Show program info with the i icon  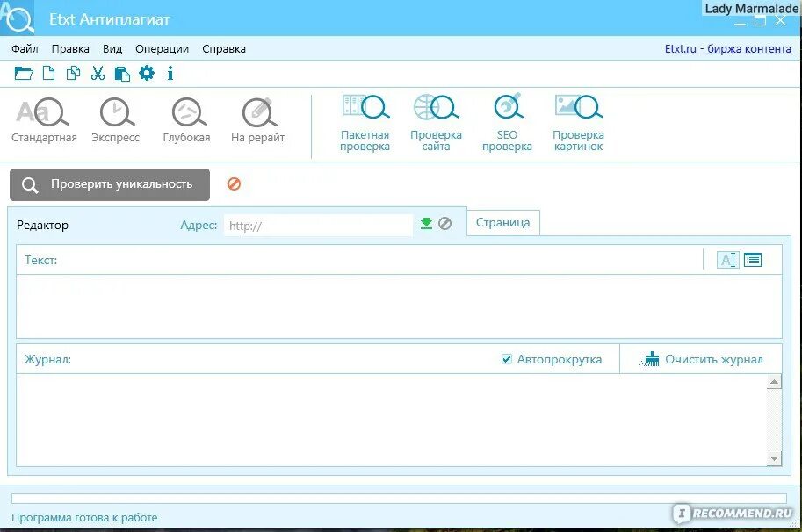click(x=170, y=74)
